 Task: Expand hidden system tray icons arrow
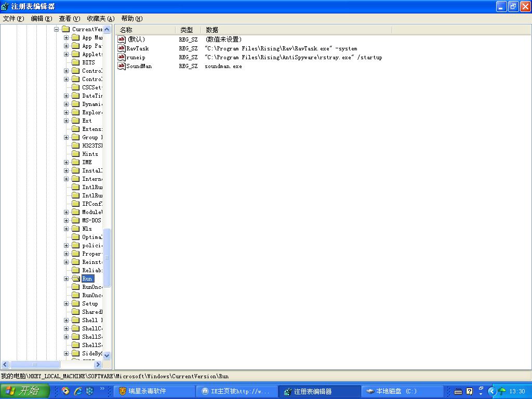(491, 392)
